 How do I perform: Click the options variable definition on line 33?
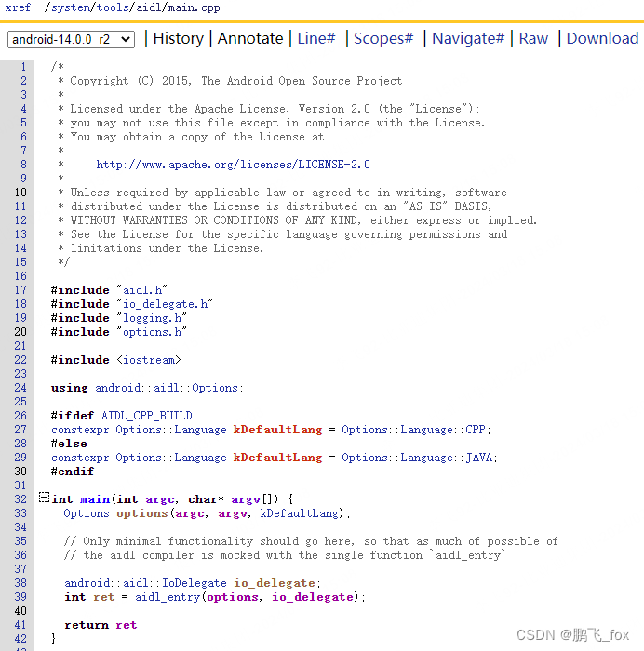coord(141,513)
